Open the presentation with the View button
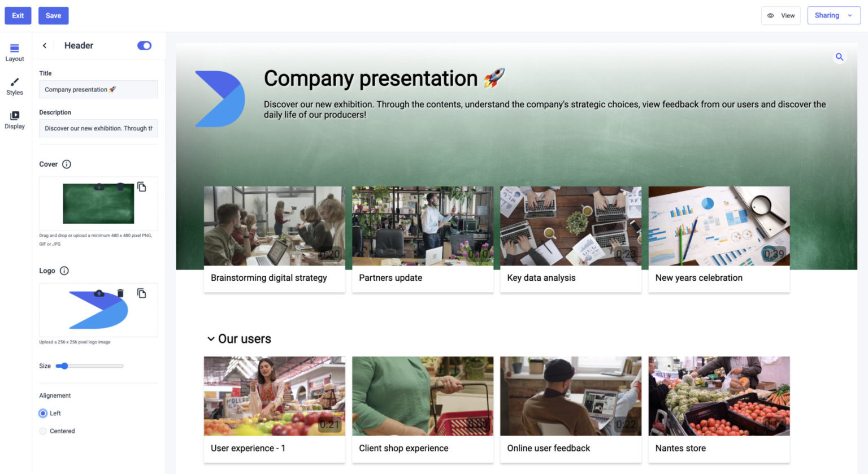This screenshot has width=868, height=474. [781, 15]
